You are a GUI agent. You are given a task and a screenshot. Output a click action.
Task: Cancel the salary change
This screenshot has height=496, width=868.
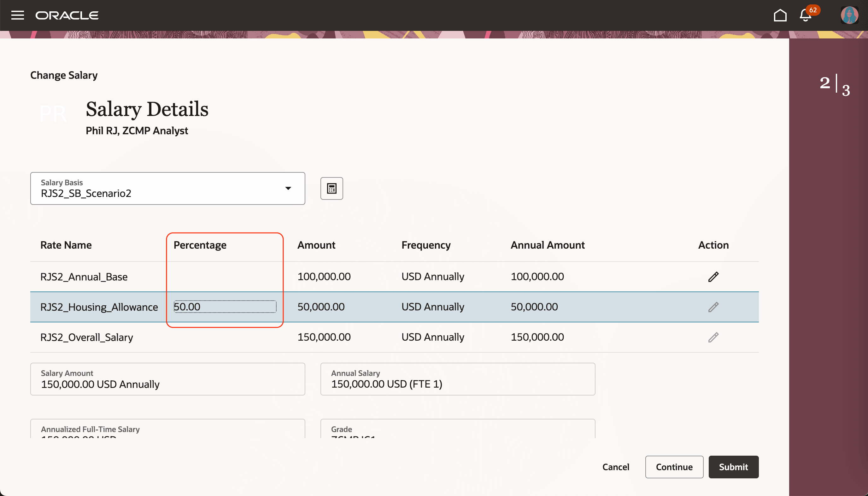[x=616, y=467]
